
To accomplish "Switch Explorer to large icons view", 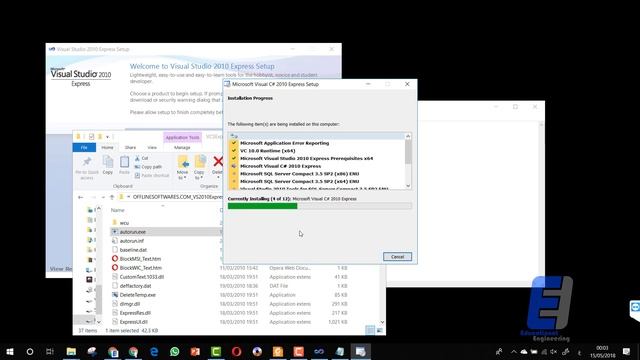I will tap(379, 330).
